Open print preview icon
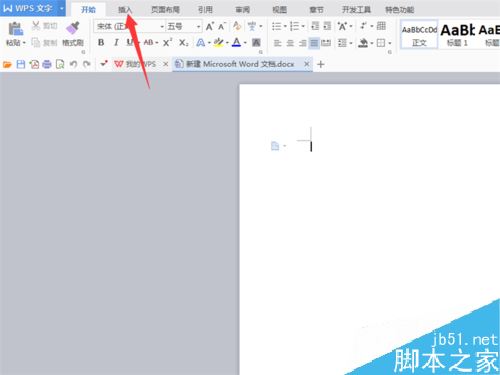This screenshot has width=500, height=375. 60,64
